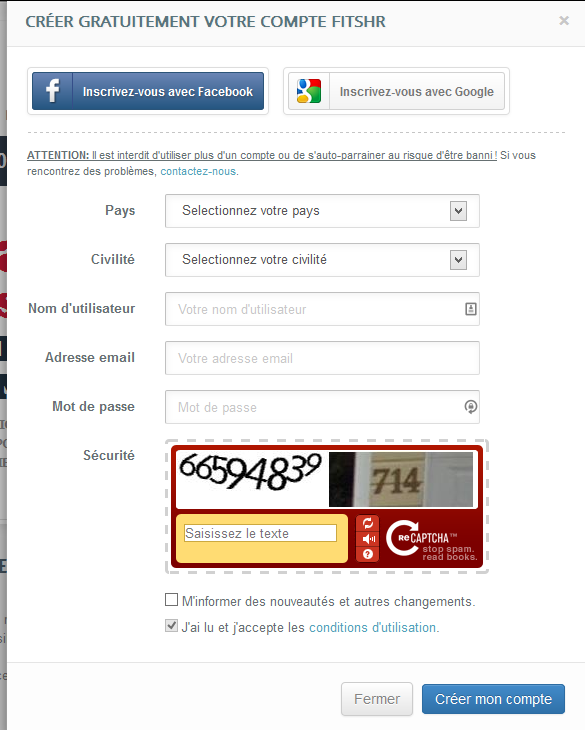585x730 pixels.
Task: Get an audio CAPTCHA challenge
Action: click(368, 539)
